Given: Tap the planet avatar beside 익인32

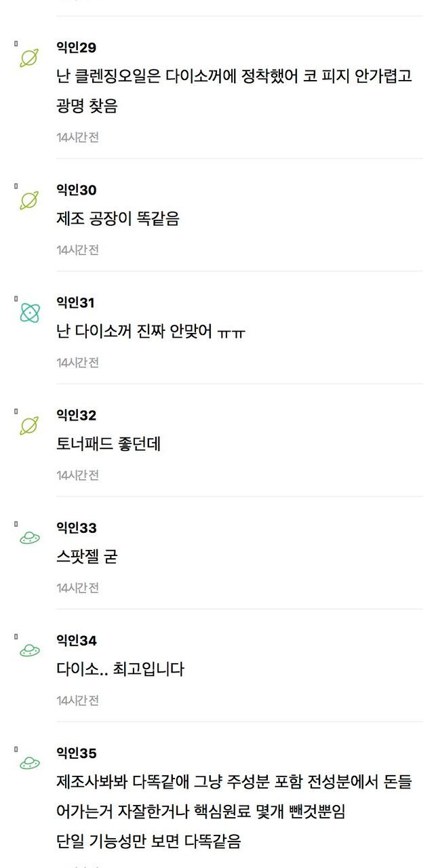Looking at the screenshot, I should coord(29,426).
